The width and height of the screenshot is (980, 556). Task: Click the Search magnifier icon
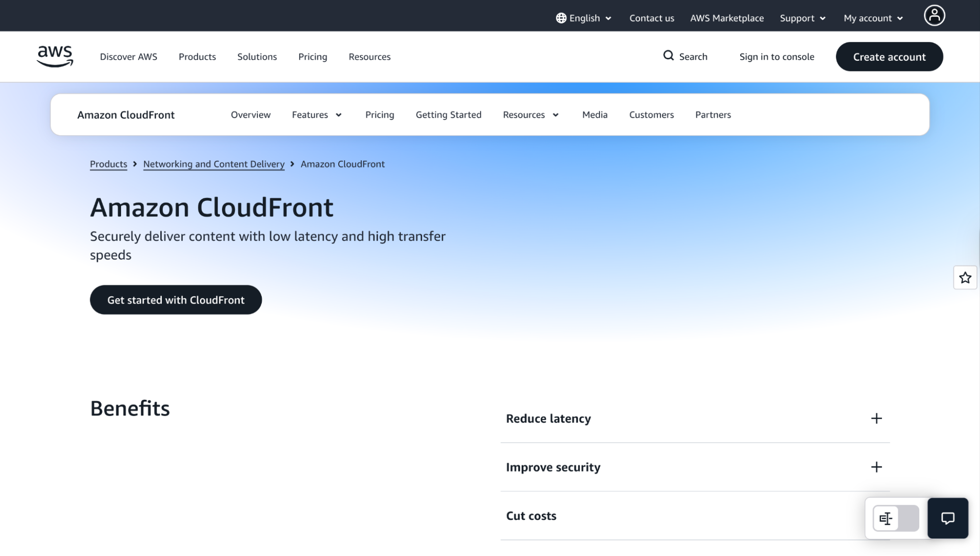click(668, 56)
